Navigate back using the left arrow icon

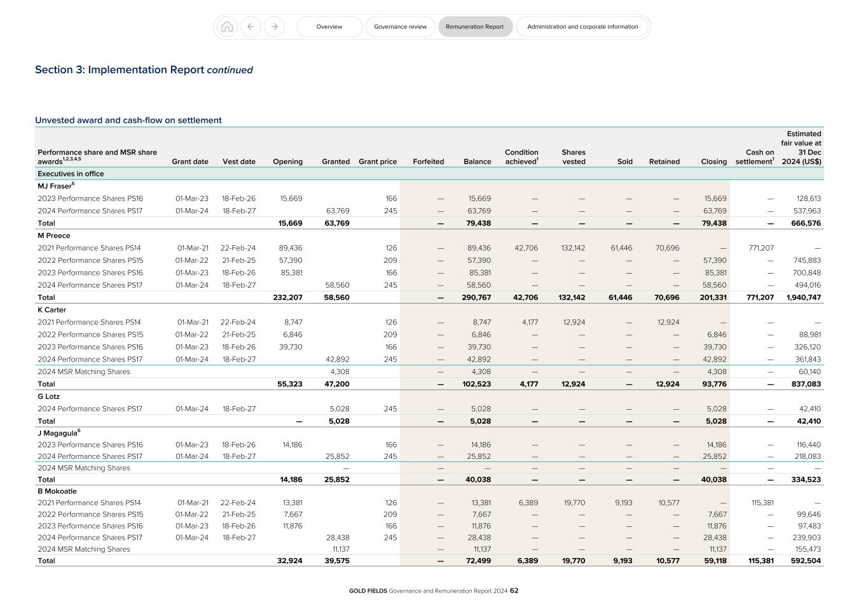pos(251,27)
